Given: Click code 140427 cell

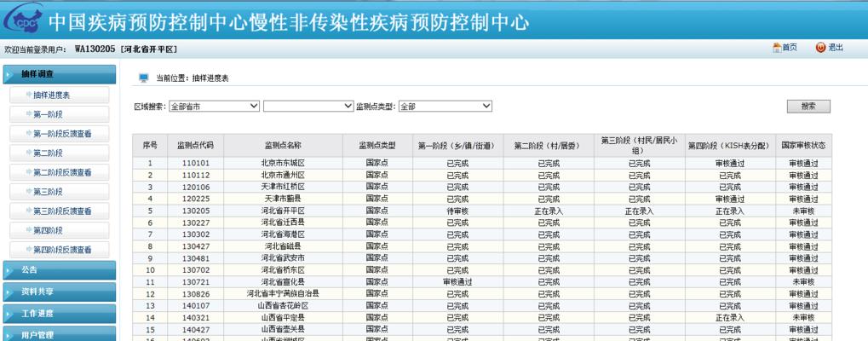Looking at the screenshot, I should tap(195, 329).
